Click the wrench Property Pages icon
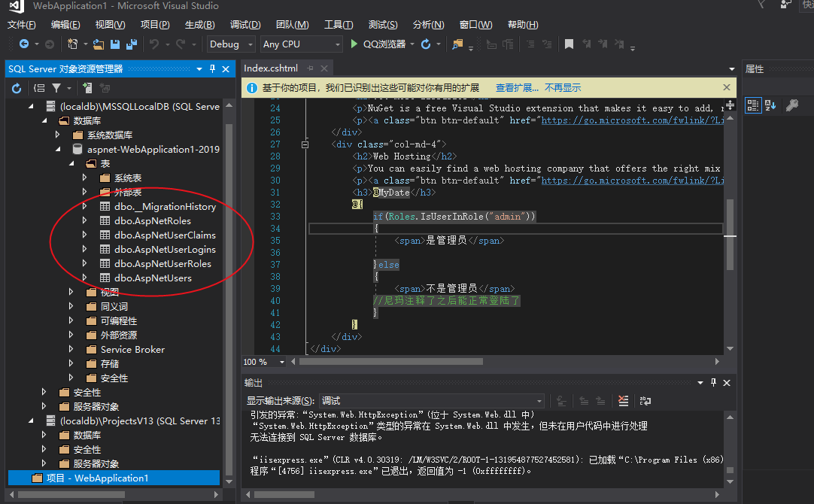This screenshot has height=504, width=814. point(791,105)
